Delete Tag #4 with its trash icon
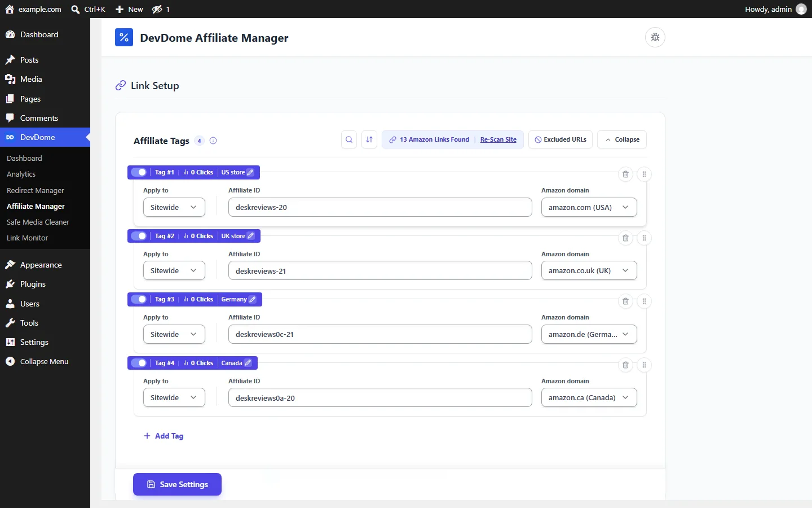812x508 pixels. (x=625, y=365)
